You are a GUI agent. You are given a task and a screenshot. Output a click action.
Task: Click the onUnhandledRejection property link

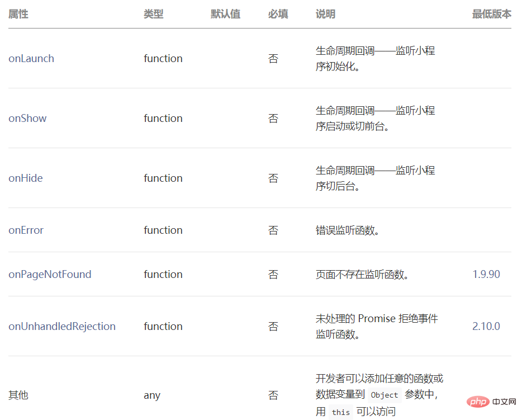[62, 326]
